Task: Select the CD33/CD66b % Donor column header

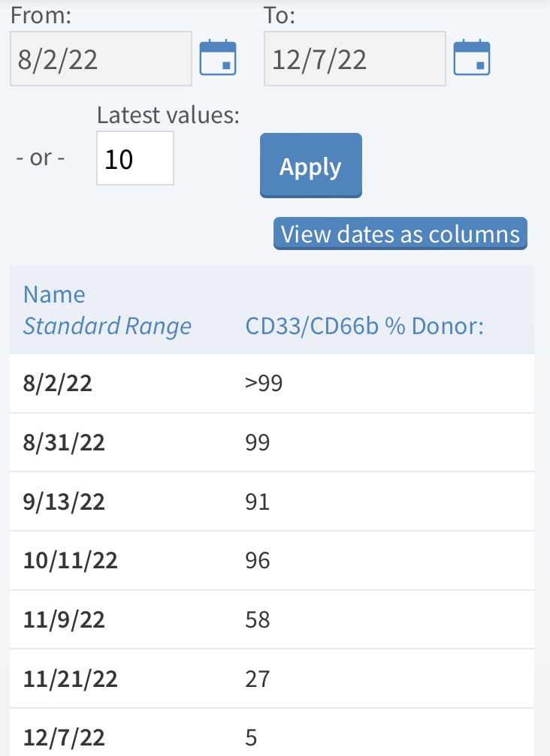Action: [x=364, y=327]
